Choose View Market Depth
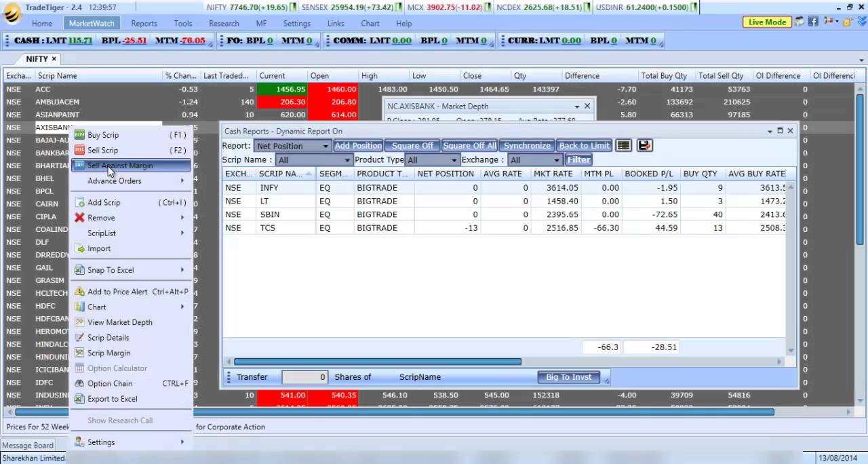 [x=132, y=322]
